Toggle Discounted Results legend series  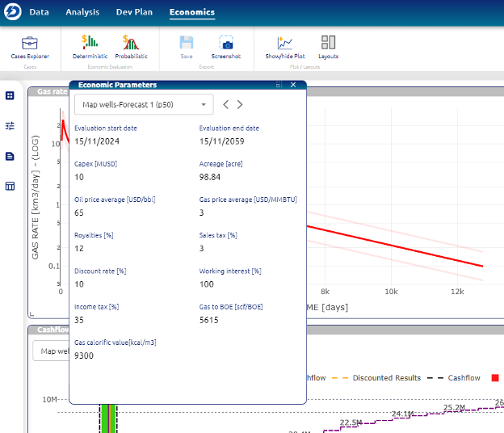386,378
